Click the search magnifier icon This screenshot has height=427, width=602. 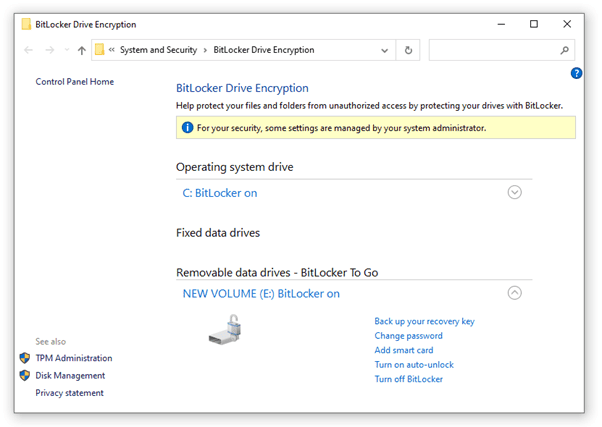coord(564,50)
